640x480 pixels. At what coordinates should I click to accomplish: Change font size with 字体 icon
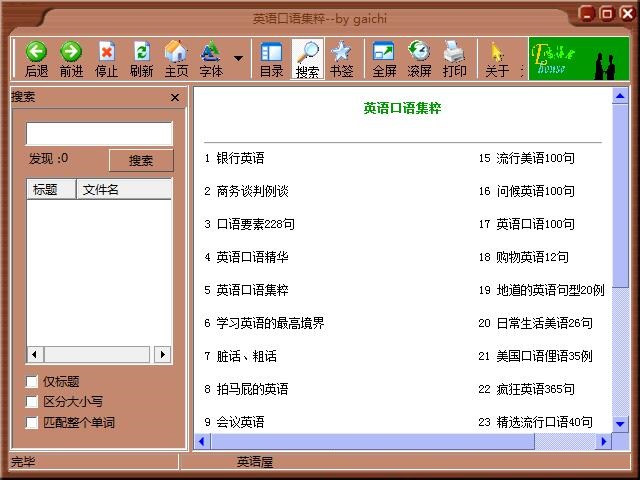[x=211, y=59]
